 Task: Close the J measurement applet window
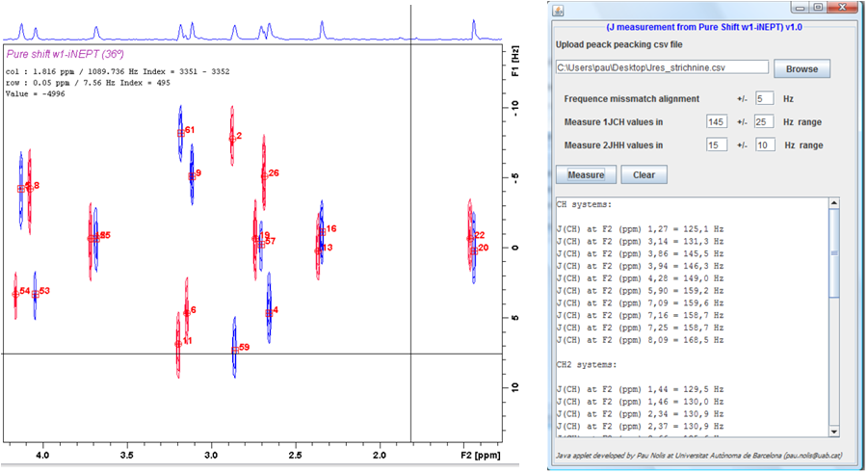(843, 8)
